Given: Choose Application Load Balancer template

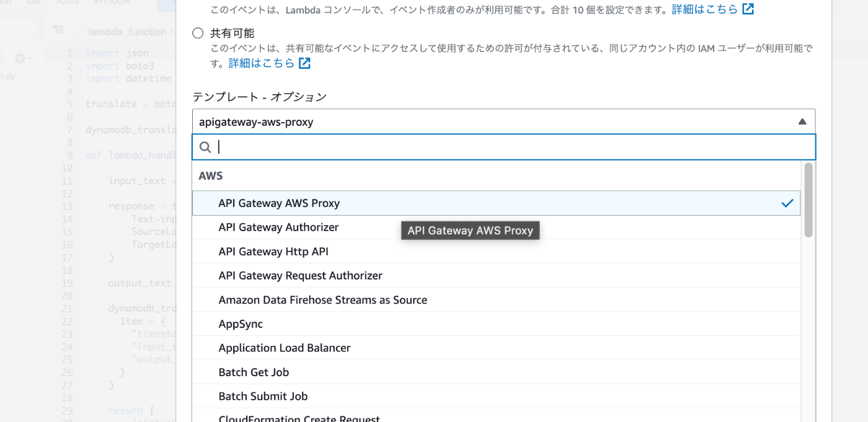Looking at the screenshot, I should pyautogui.click(x=496, y=348).
